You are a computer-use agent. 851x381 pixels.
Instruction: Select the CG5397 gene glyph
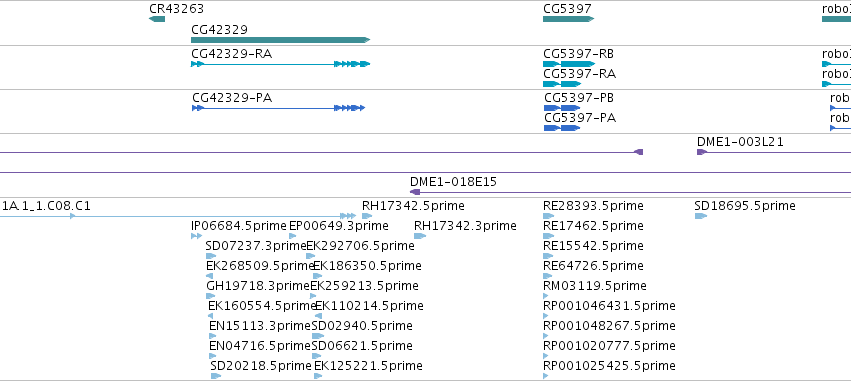(569, 19)
